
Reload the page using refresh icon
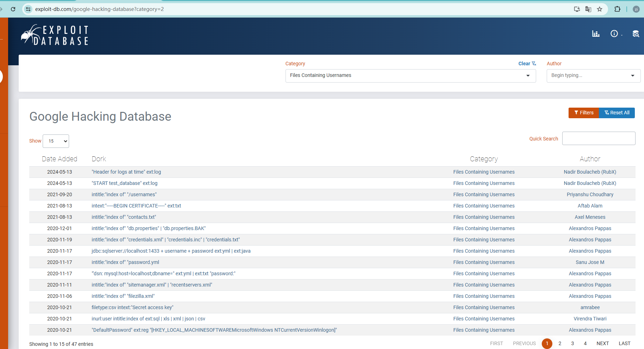click(x=13, y=9)
